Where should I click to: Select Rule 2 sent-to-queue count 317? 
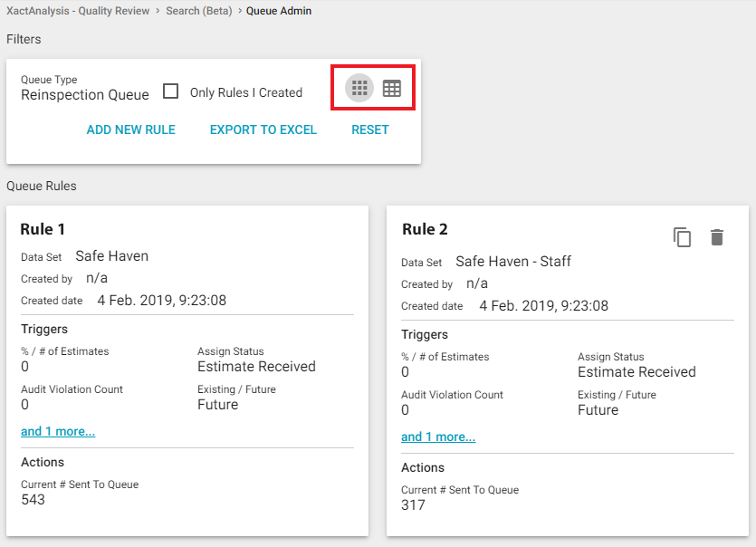pos(413,504)
